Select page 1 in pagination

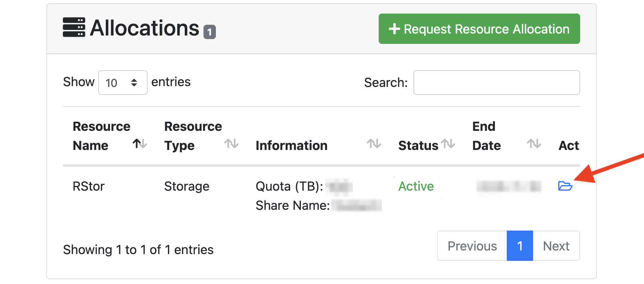click(520, 246)
